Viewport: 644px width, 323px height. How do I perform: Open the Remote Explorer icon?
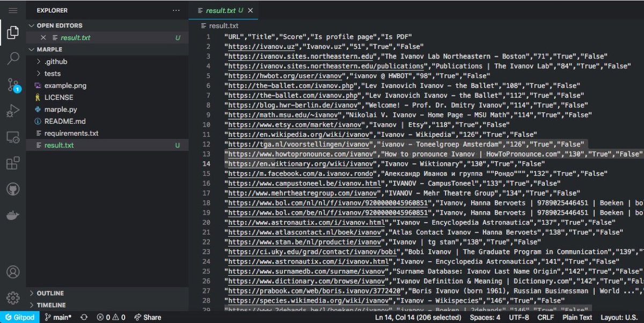pyautogui.click(x=13, y=138)
